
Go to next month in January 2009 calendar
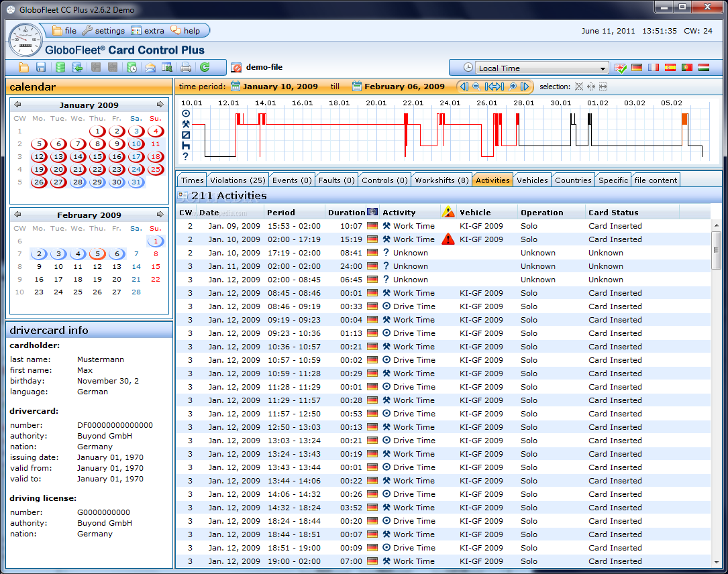click(x=160, y=105)
